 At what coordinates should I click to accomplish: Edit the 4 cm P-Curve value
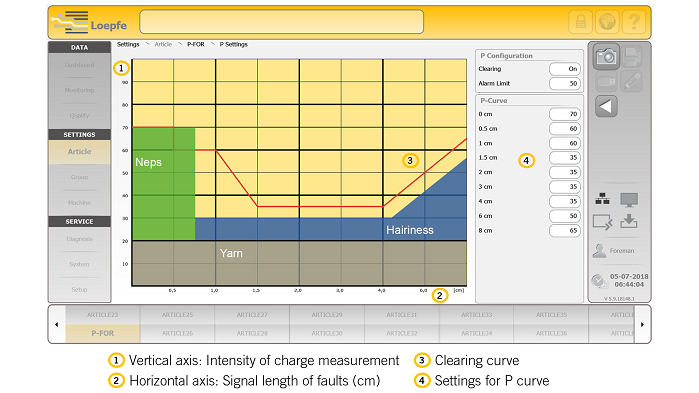pyautogui.click(x=565, y=201)
